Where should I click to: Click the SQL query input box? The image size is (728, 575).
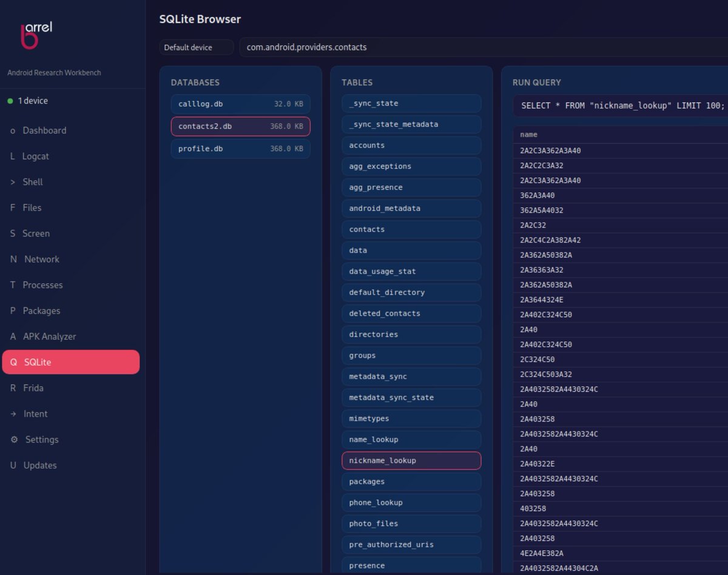[620, 106]
